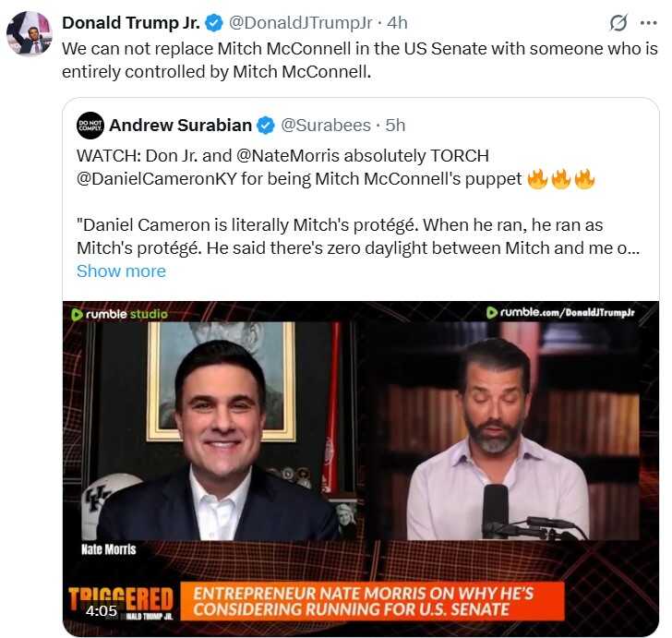Click the fire emojis in quoted post
The height and width of the screenshot is (638, 672).
pyautogui.click(x=561, y=179)
